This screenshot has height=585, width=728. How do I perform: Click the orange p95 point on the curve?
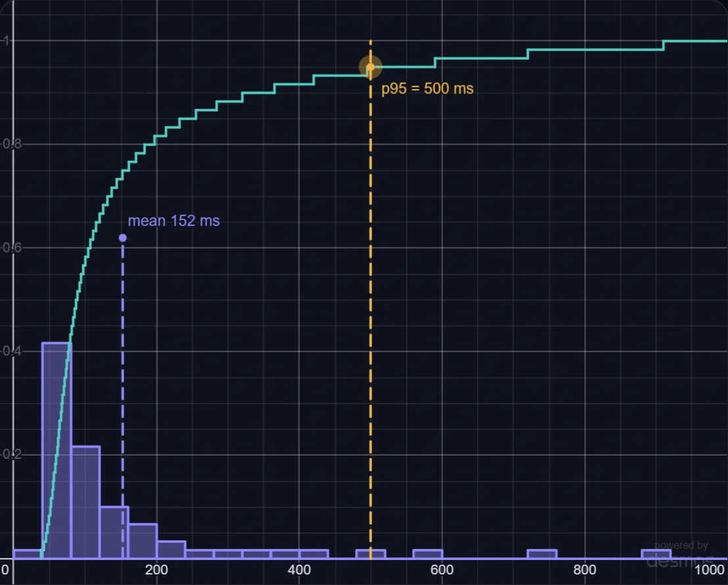(x=370, y=67)
